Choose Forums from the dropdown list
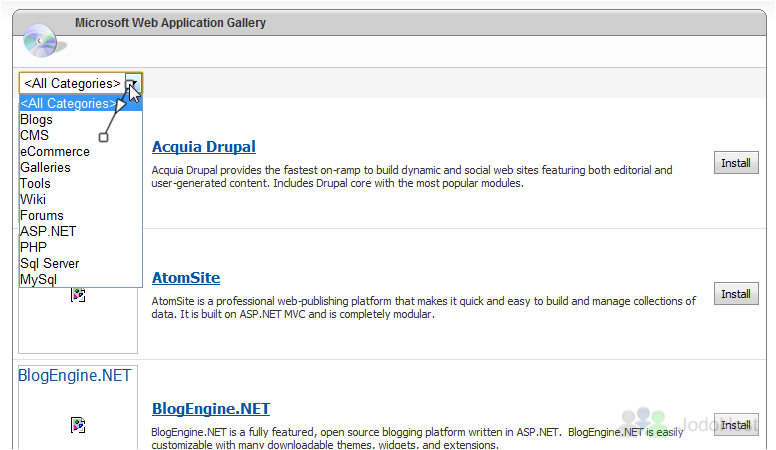 tap(81, 215)
